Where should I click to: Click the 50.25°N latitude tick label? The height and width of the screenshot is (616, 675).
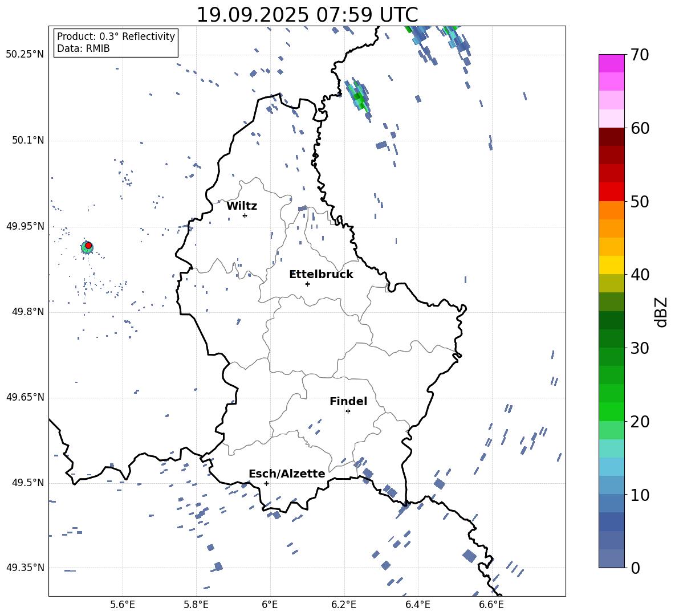[25, 55]
